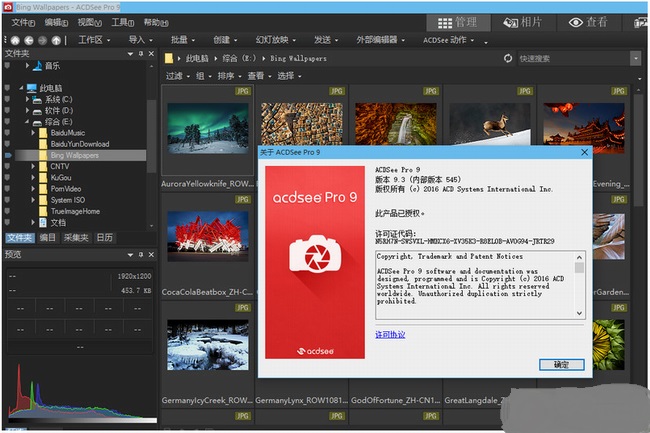Open the 工具 (Tools) menu
650x433 pixels.
123,22
